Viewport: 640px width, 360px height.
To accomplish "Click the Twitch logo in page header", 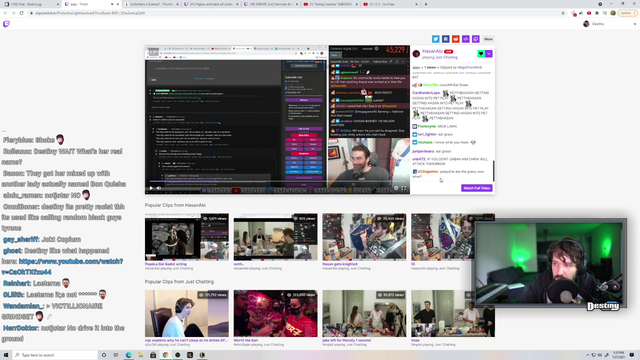I will pos(6,24).
